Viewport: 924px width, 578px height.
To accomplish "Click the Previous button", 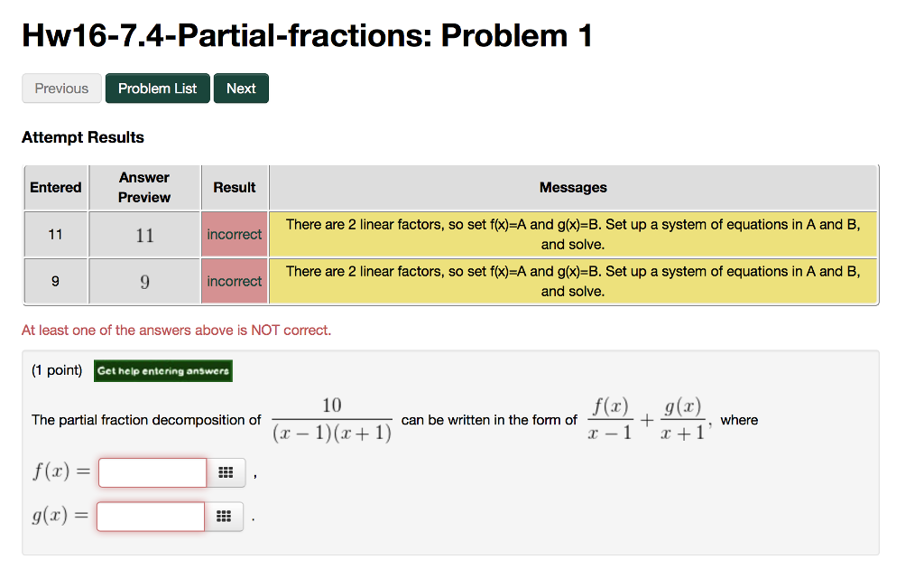I will (x=61, y=88).
